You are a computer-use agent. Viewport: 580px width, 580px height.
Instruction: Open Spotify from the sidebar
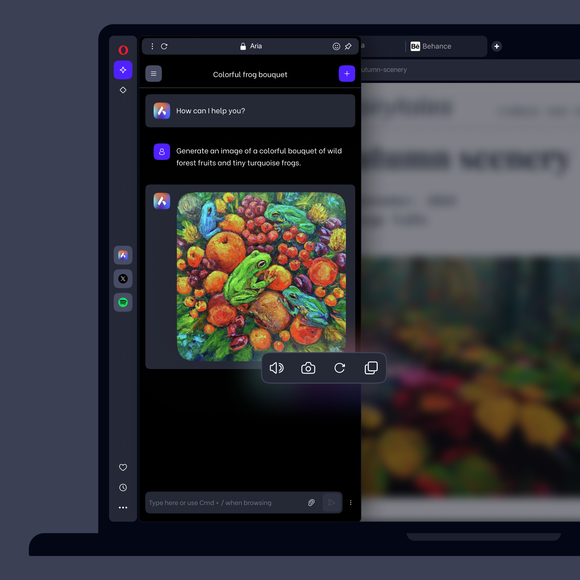tap(123, 302)
